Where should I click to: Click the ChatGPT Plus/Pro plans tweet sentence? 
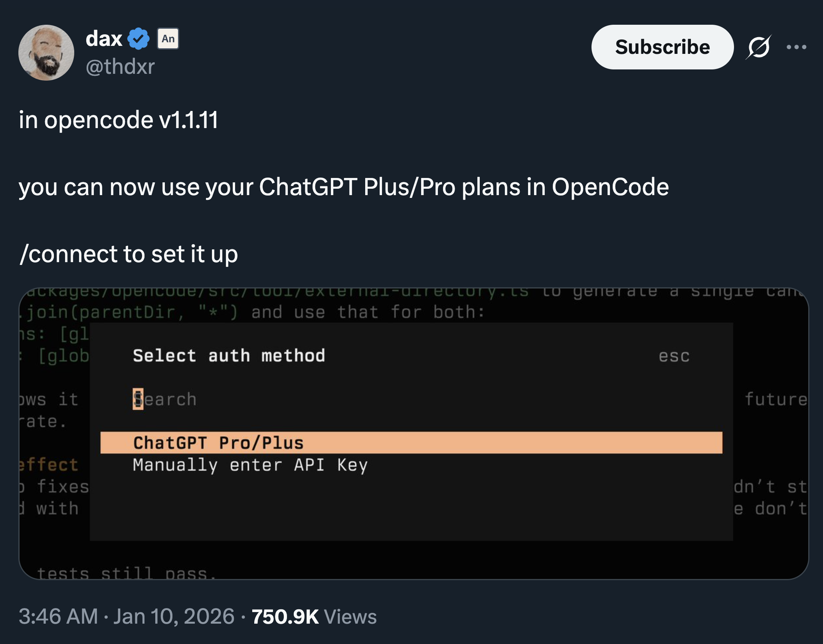[x=344, y=187]
